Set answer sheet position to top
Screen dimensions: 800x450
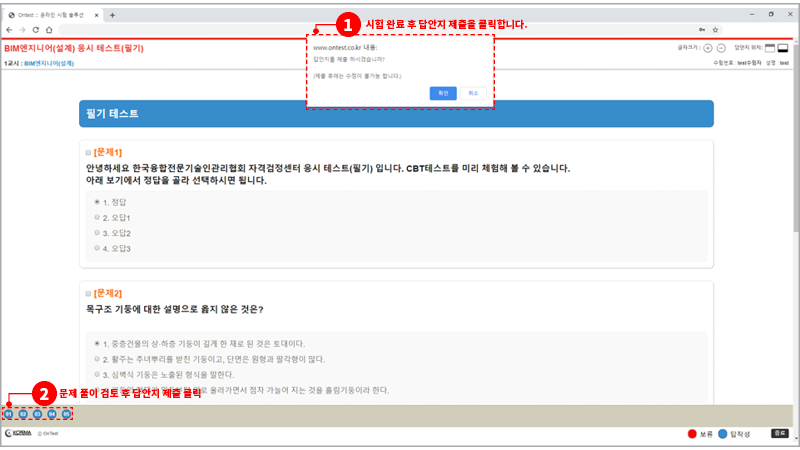770,48
